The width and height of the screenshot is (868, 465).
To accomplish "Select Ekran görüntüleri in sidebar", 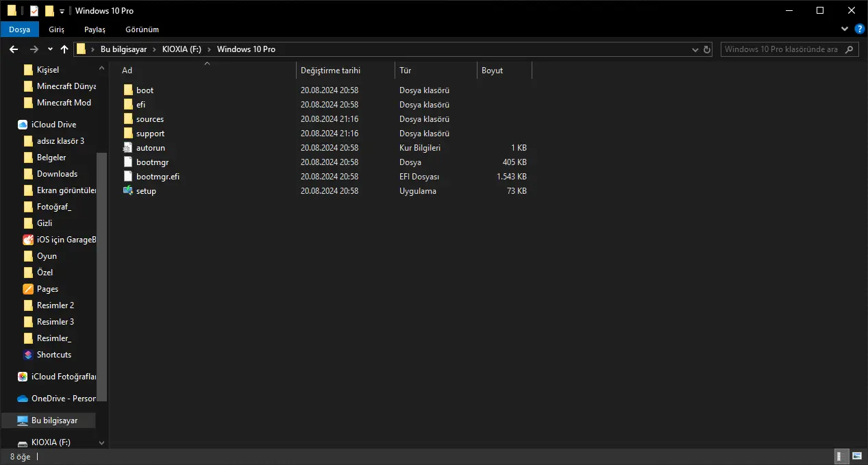I will 66,190.
